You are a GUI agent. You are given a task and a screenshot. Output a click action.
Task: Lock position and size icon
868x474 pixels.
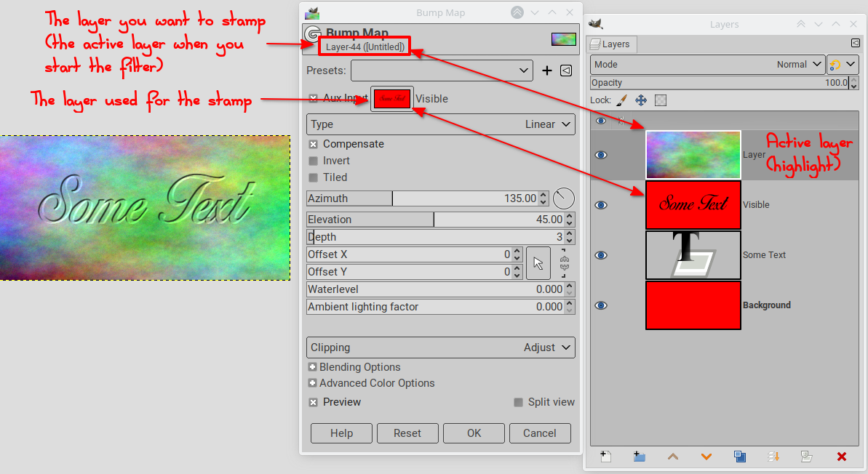pos(641,100)
